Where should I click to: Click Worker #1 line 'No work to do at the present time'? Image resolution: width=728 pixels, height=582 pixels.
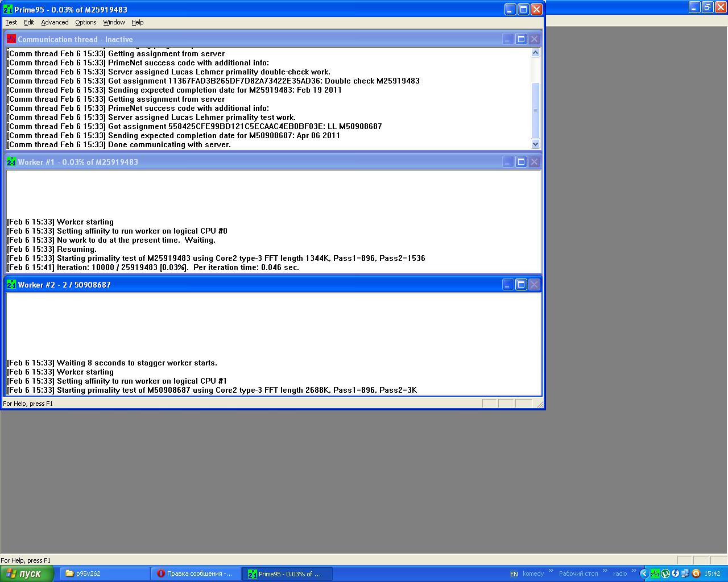click(x=111, y=240)
